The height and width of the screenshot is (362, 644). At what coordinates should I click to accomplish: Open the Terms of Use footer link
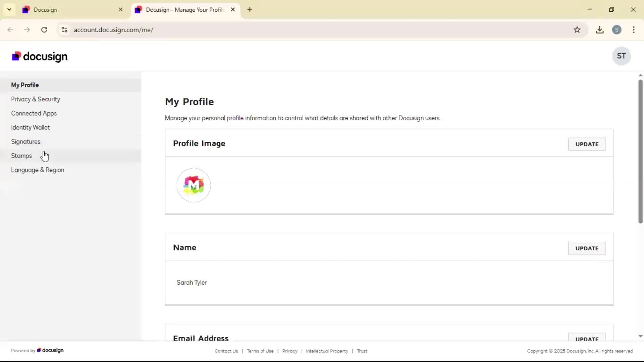tap(260, 351)
